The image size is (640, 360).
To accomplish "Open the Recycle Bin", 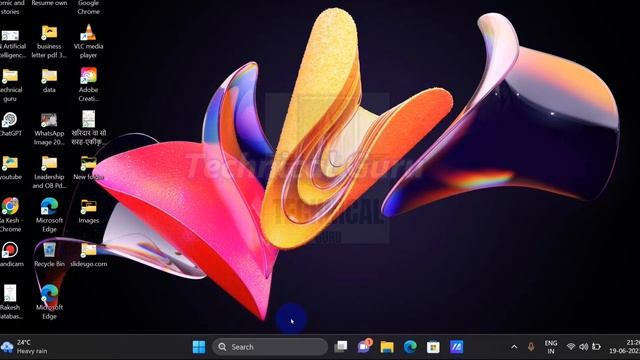I will [49, 254].
